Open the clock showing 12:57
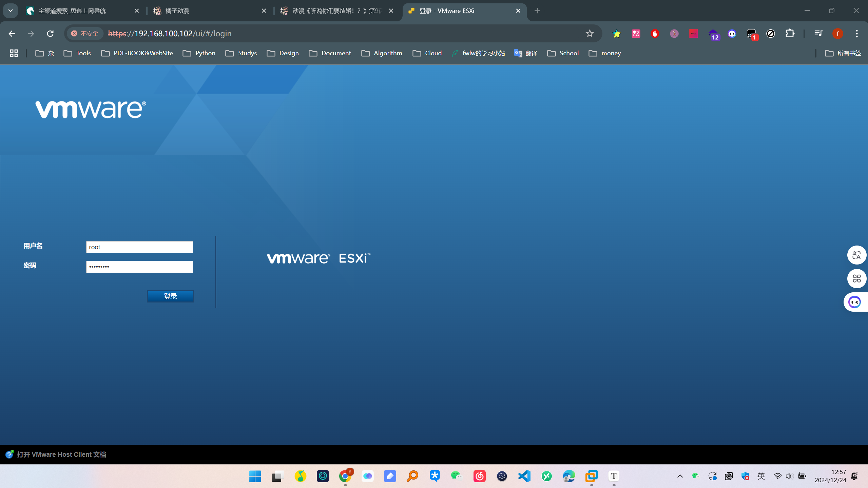Screen dimensions: 868x488 pos(830,476)
